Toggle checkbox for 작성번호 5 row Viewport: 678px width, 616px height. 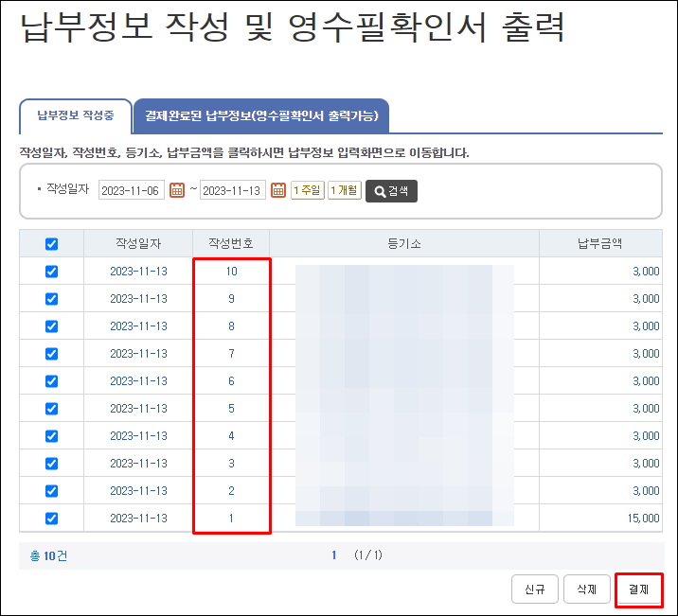[52, 409]
